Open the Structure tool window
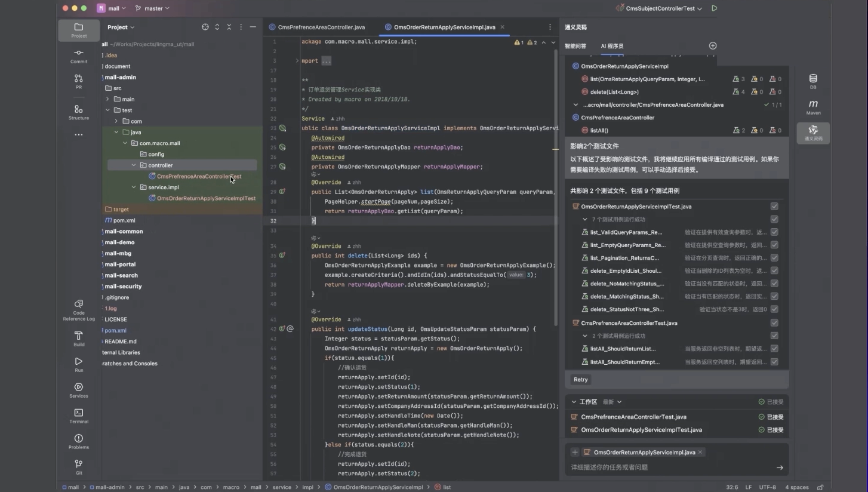Image resolution: width=868 pixels, height=492 pixels. pyautogui.click(x=79, y=112)
